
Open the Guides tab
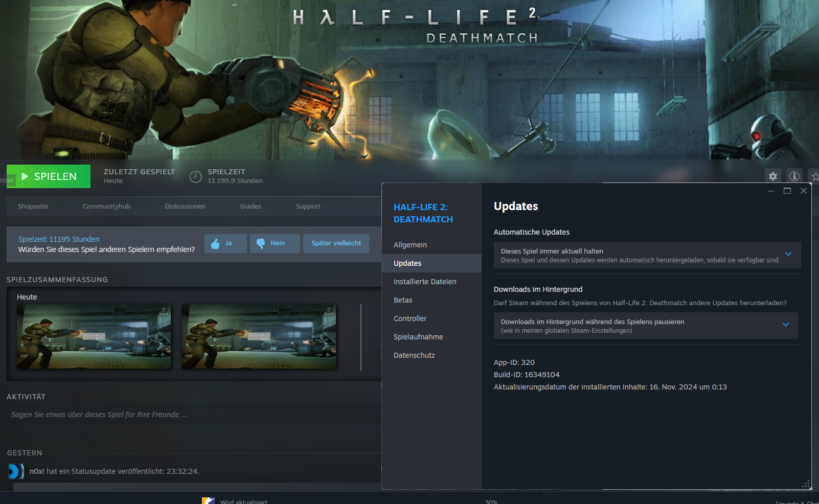tap(251, 207)
